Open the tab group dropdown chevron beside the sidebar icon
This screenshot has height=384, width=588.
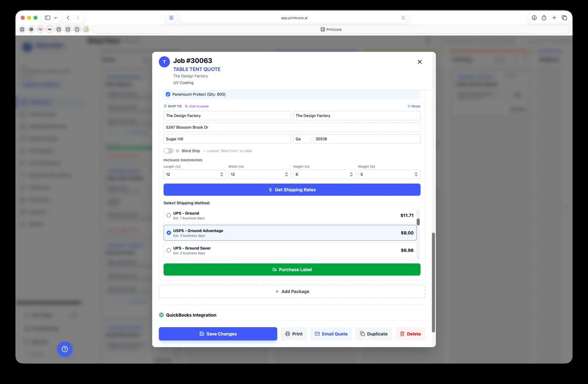55,18
